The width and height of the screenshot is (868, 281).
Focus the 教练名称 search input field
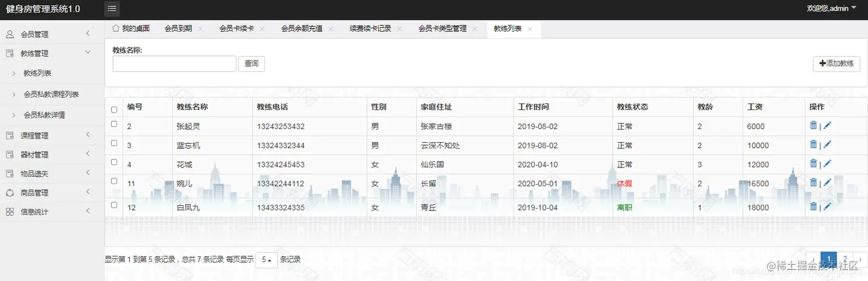[175, 64]
